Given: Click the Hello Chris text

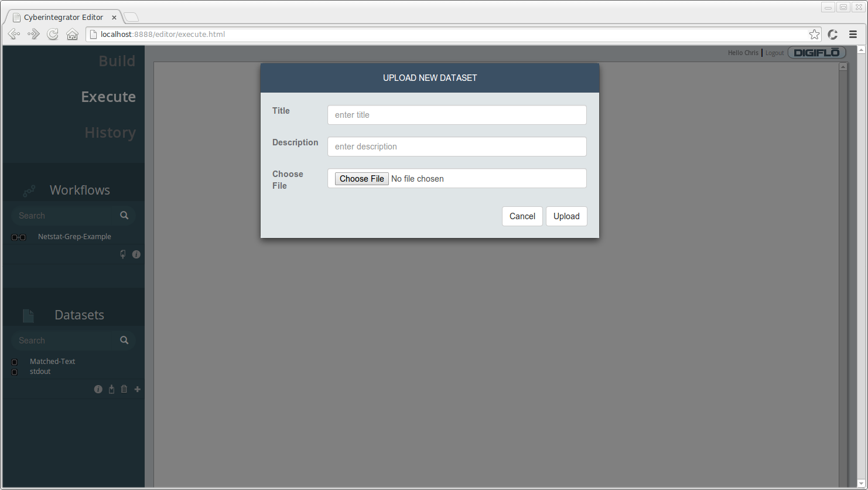Looking at the screenshot, I should click(x=743, y=53).
